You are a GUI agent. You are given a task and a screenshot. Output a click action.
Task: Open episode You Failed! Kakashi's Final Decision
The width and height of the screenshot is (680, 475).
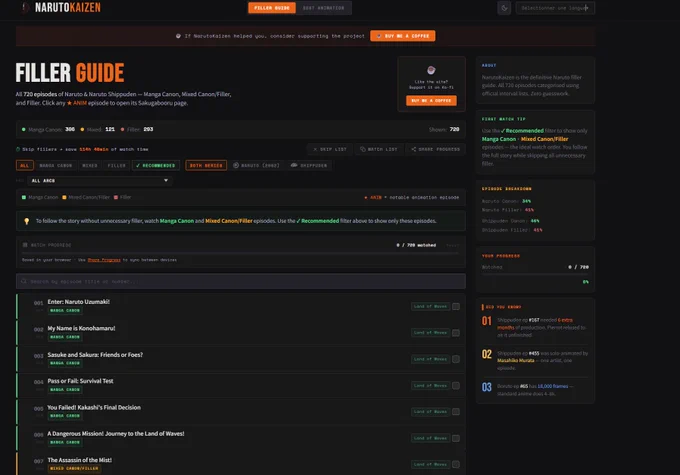pos(94,407)
